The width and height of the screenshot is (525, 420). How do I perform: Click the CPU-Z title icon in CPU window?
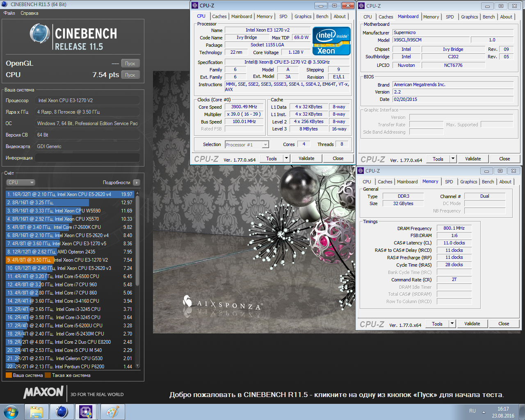click(x=194, y=5)
